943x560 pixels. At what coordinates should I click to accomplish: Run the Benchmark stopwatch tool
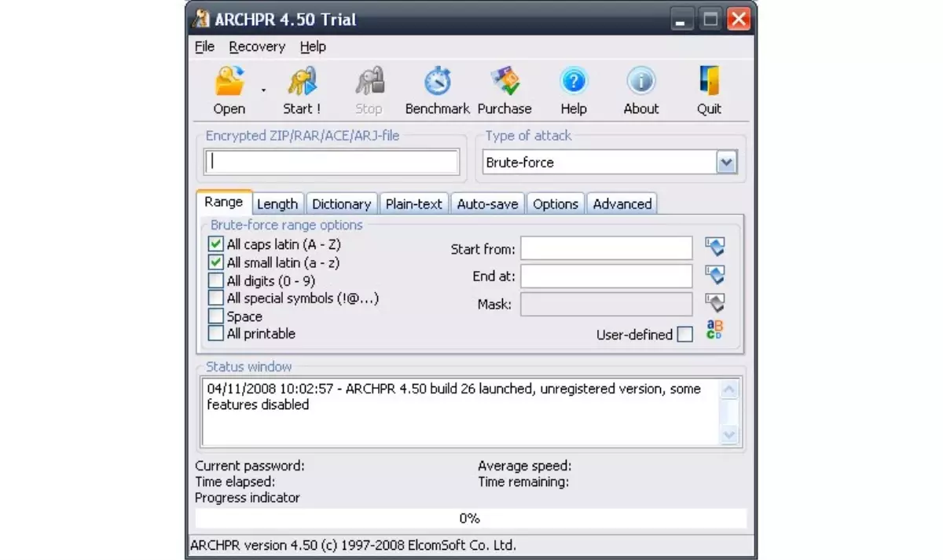pyautogui.click(x=437, y=82)
